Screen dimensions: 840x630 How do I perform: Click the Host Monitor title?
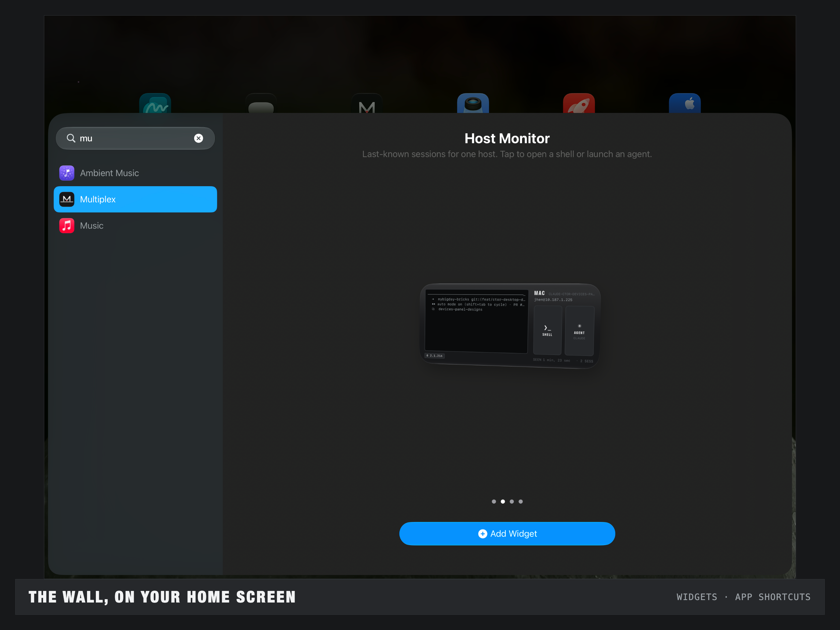point(507,138)
